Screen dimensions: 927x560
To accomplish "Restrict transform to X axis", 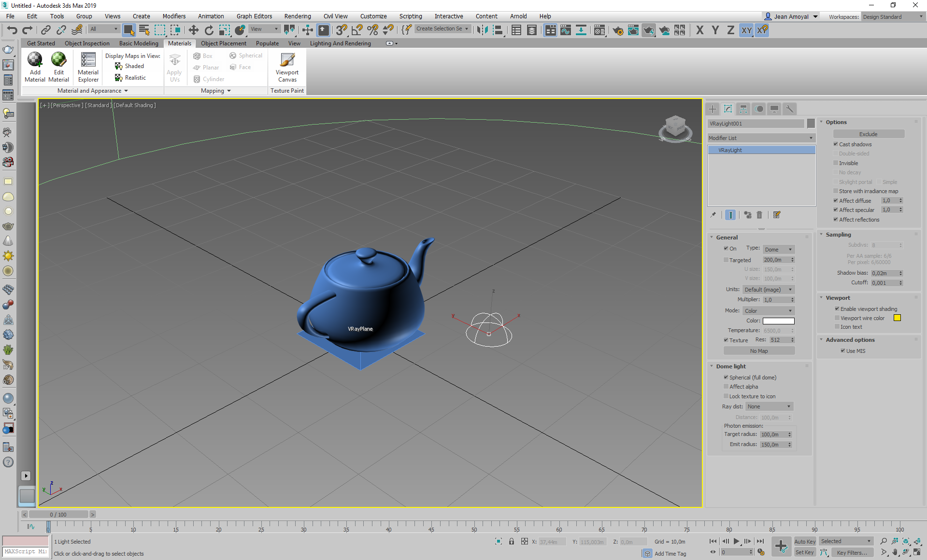I will pyautogui.click(x=699, y=30).
